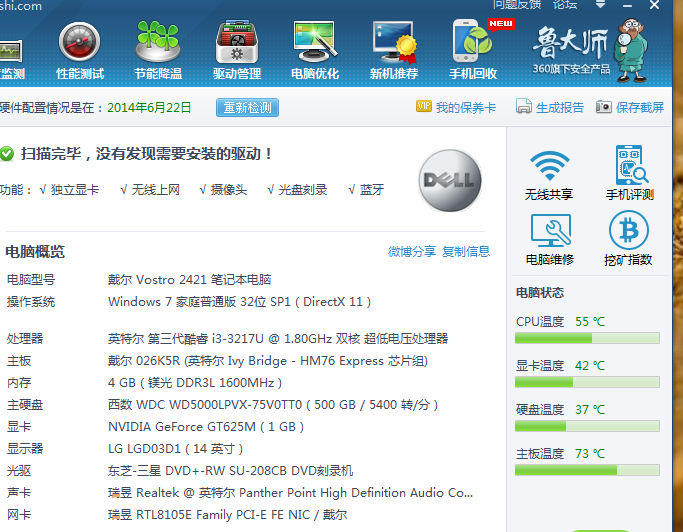
Task: Minimize the 鲁大师 window
Action: click(x=627, y=5)
